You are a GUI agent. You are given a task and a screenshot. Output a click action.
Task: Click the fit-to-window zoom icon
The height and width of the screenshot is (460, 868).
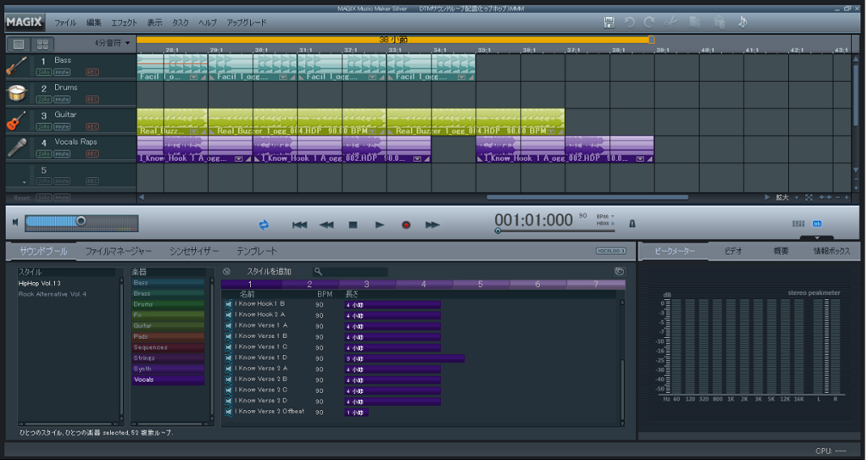pyautogui.click(x=809, y=197)
